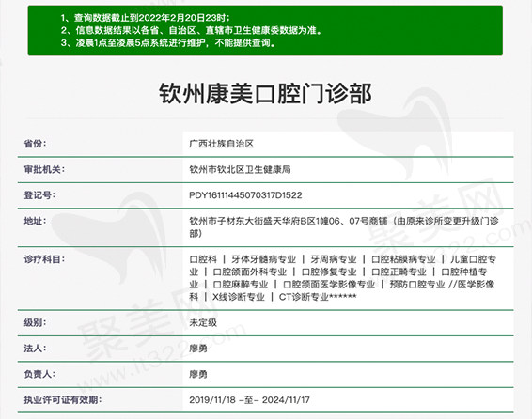This screenshot has width=532, height=419.
Task: Select the 执业许可证有效期 label
Action: 62,400
